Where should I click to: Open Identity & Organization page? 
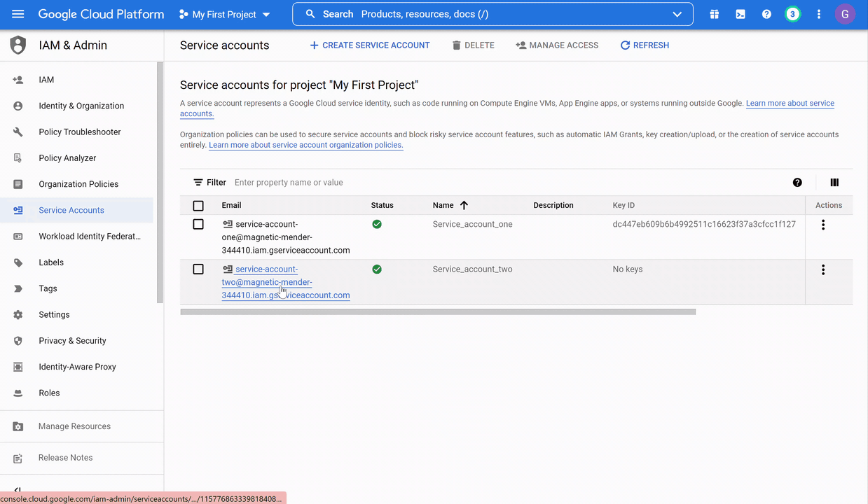click(x=81, y=106)
